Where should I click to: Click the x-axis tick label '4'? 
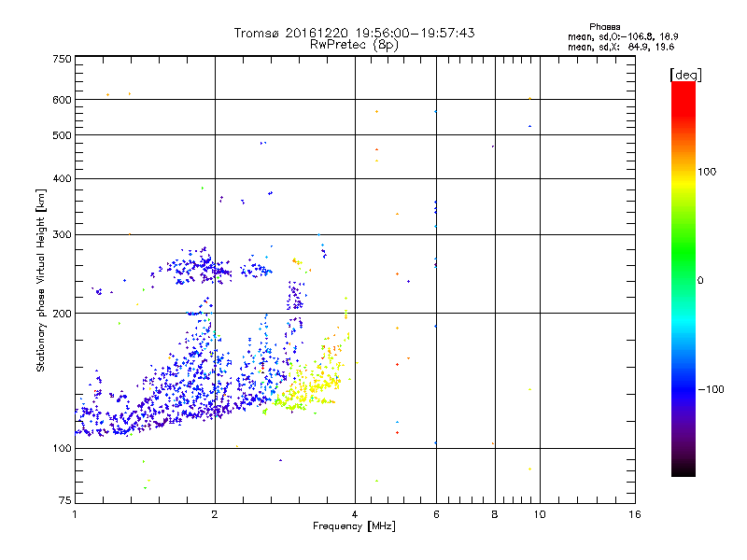pyautogui.click(x=355, y=514)
